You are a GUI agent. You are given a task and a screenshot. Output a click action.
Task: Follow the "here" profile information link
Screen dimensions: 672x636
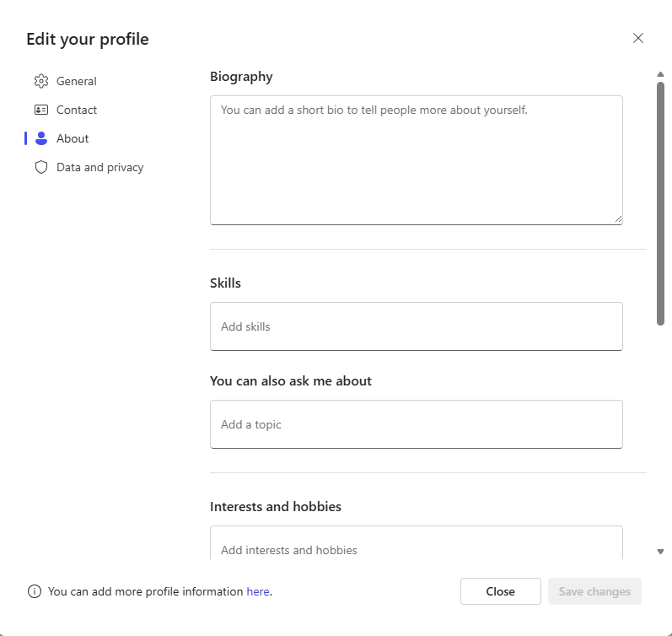[257, 591]
